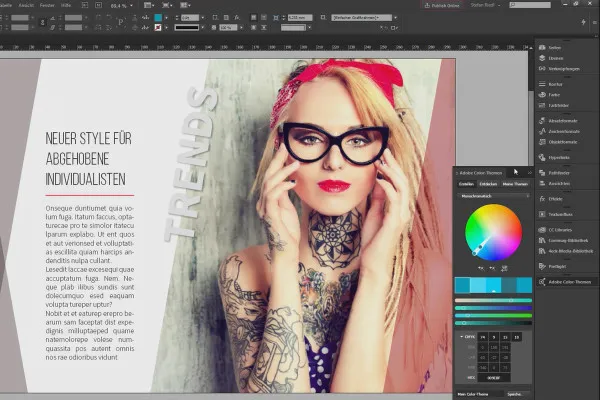Click the color theme name field
The image size is (600, 400).
pyautogui.click(x=479, y=394)
